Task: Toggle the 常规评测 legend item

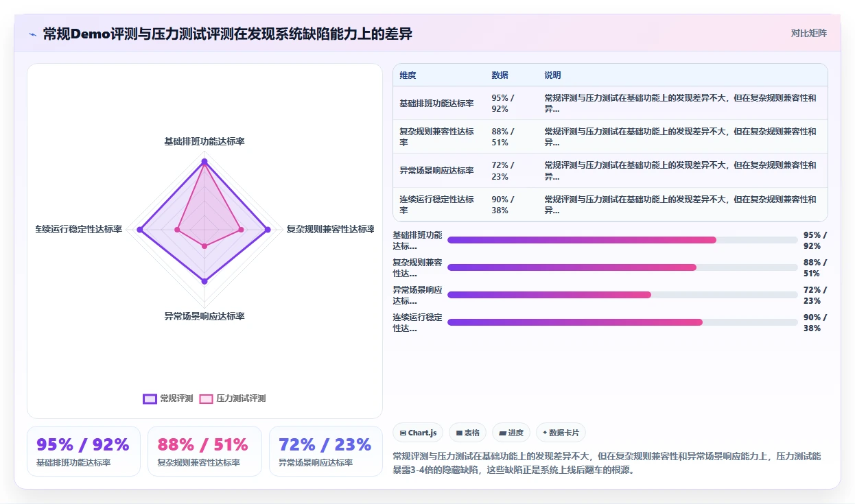Action: coord(167,398)
